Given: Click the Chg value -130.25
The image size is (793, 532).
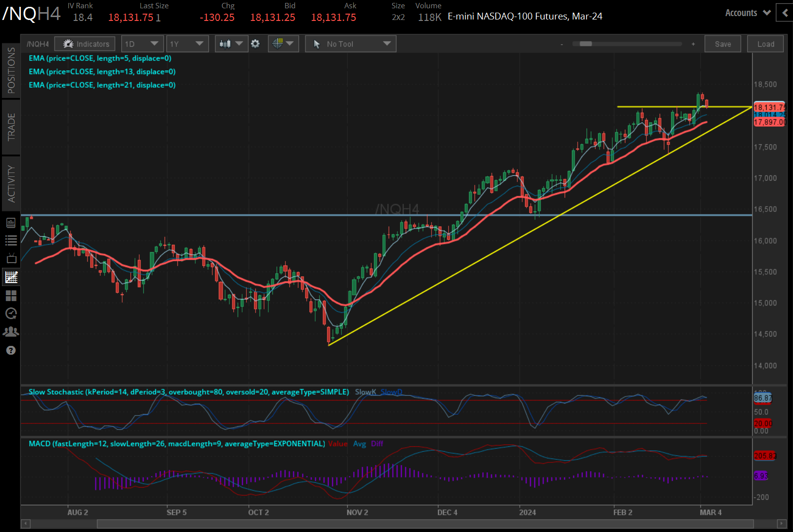Looking at the screenshot, I should (x=217, y=18).
